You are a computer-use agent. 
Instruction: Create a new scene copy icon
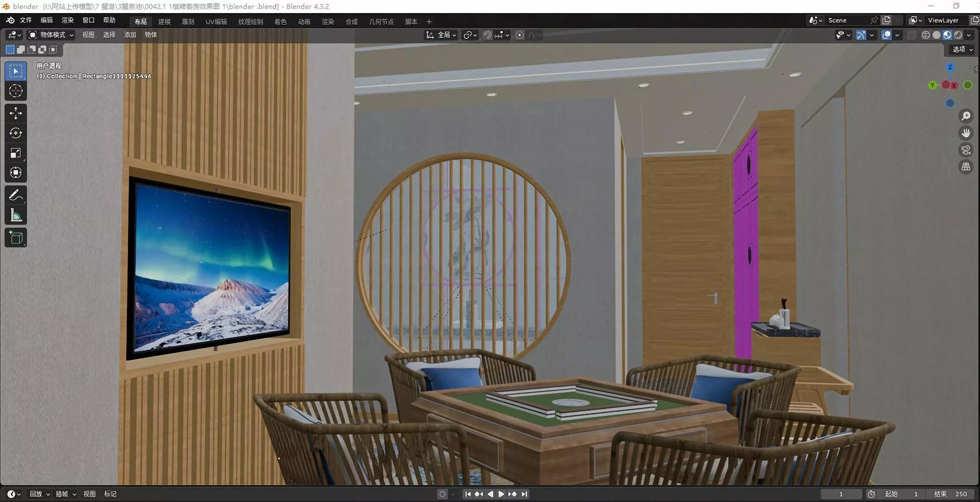coord(886,20)
